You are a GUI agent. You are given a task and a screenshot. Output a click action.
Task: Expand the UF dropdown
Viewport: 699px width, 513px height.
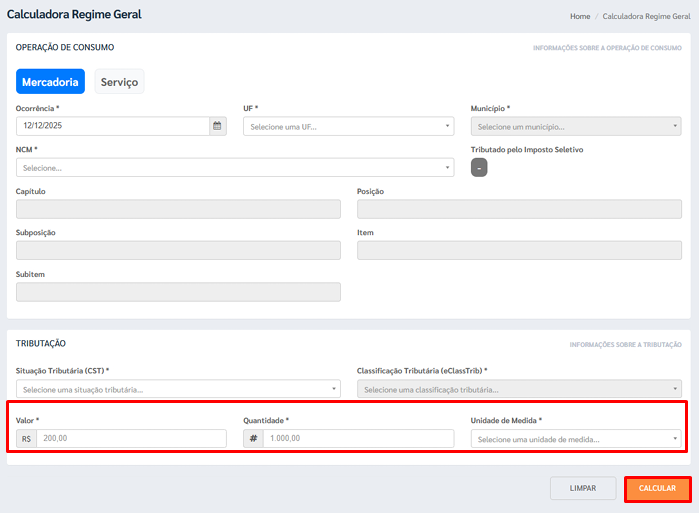(x=348, y=126)
